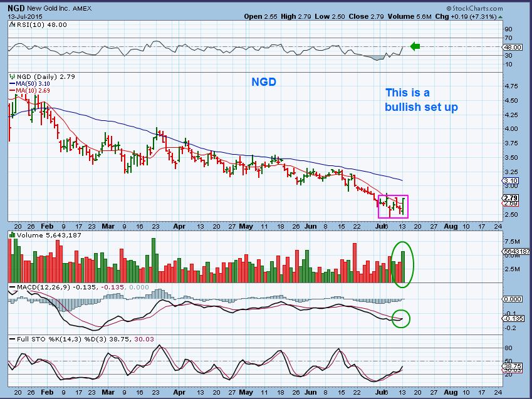This screenshot has height=399, width=532.
Task: Click the 'Chg +0.19 (+7.31%)' header value
Action: pyautogui.click(x=466, y=16)
